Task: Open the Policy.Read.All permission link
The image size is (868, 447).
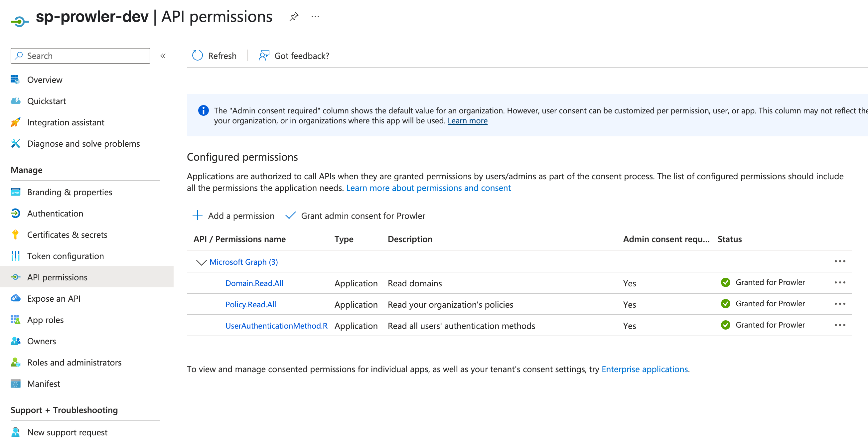Action: click(251, 304)
